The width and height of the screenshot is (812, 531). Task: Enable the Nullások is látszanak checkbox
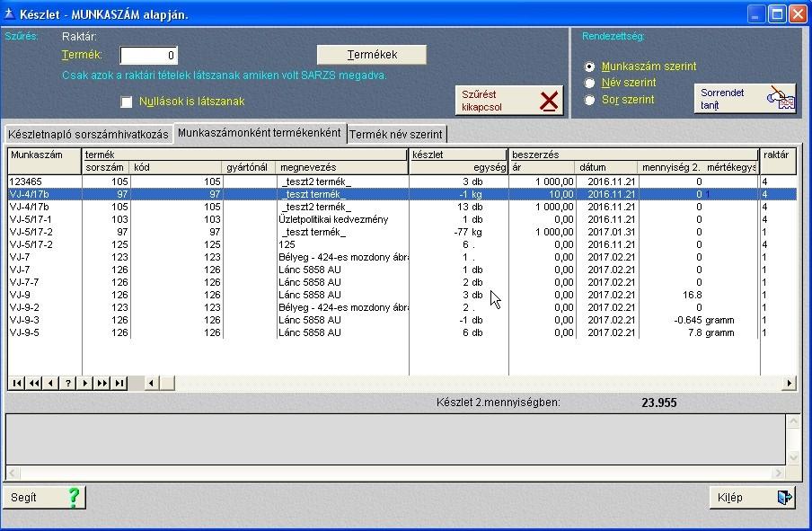pyautogui.click(x=127, y=102)
